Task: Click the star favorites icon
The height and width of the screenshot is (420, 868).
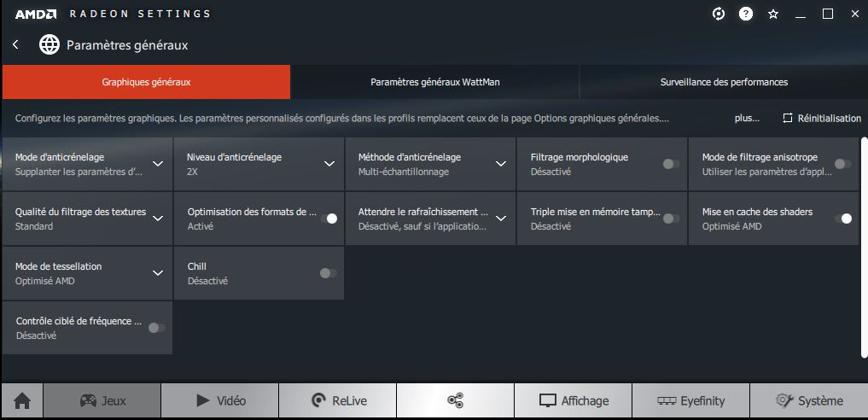Action: (x=773, y=15)
